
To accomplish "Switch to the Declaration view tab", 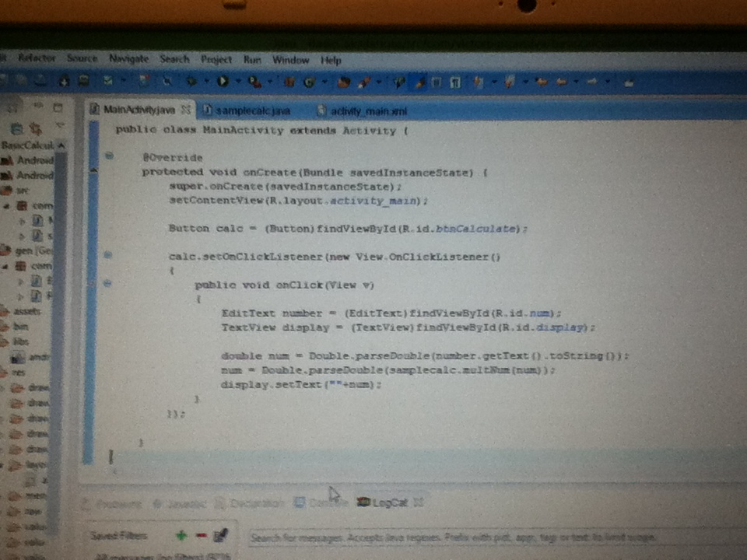I will [x=250, y=502].
